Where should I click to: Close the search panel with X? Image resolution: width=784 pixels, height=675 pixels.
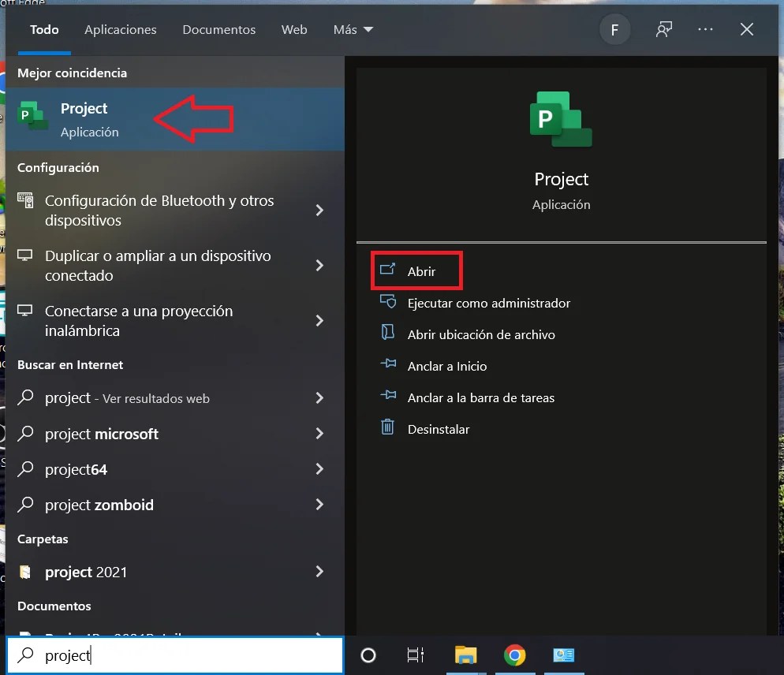click(x=746, y=29)
